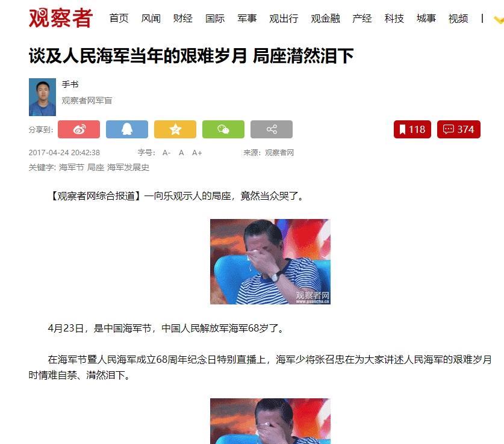This screenshot has height=444, width=504.
Task: Share article to Weibo
Action: coord(79,129)
